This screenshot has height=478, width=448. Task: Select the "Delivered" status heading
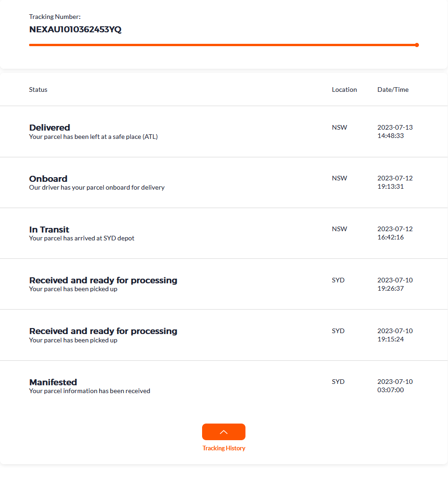tap(50, 127)
